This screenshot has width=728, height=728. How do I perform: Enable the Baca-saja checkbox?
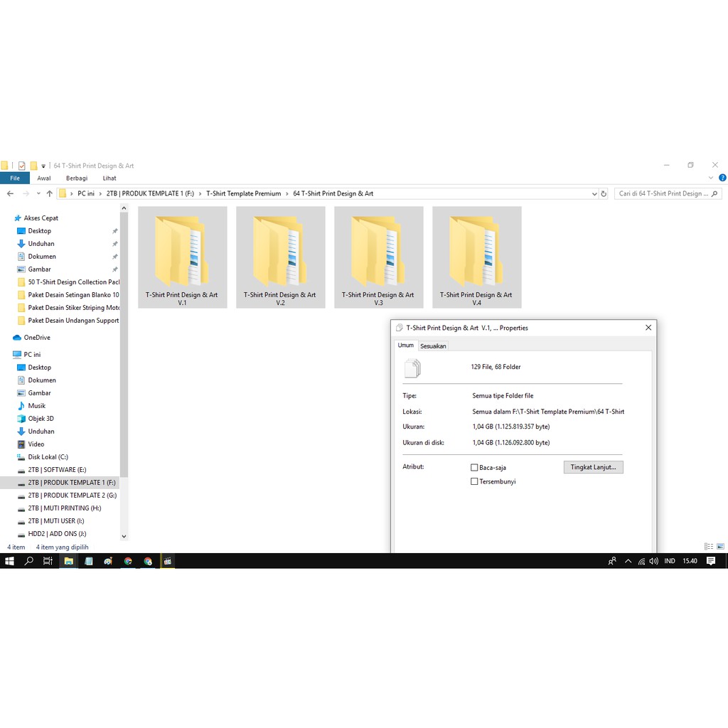tap(474, 468)
